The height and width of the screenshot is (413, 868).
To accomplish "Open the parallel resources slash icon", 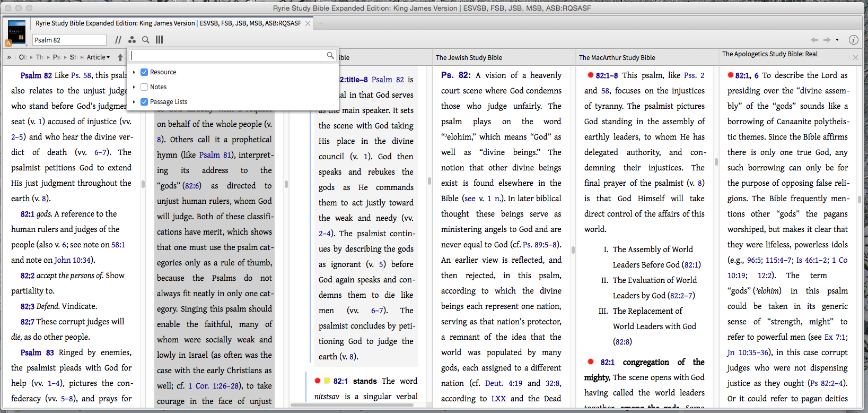I will coord(118,40).
